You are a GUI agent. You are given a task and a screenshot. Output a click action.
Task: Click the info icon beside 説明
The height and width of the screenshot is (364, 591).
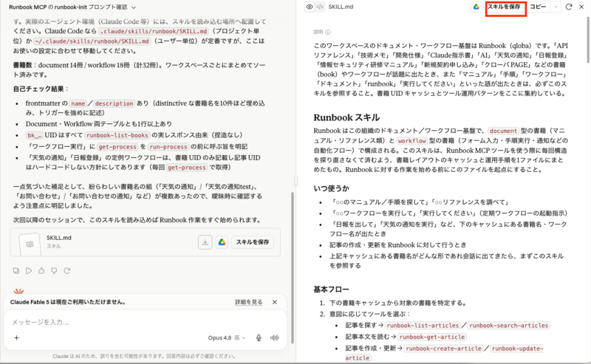coord(328,32)
